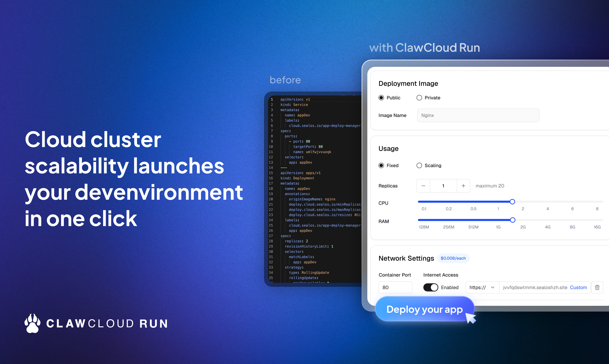The width and height of the screenshot is (609, 364).
Task: Click the 128M RAM label
Action: click(x=424, y=227)
